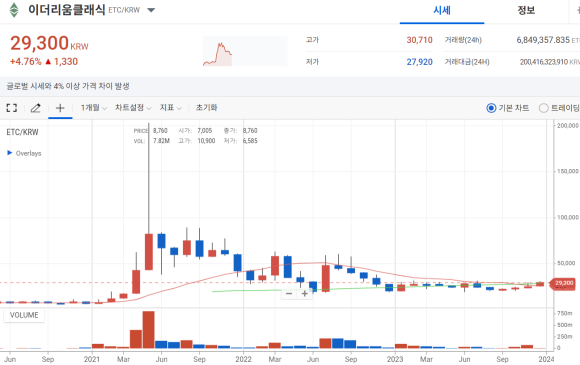Expand the Overlays triangle
Image resolution: width=580 pixels, height=365 pixels.
[10, 153]
